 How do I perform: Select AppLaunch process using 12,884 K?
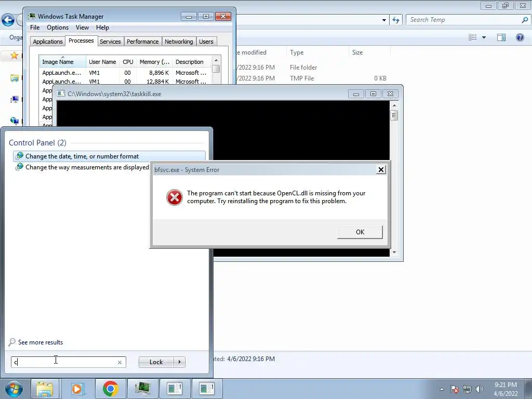pyautogui.click(x=125, y=82)
